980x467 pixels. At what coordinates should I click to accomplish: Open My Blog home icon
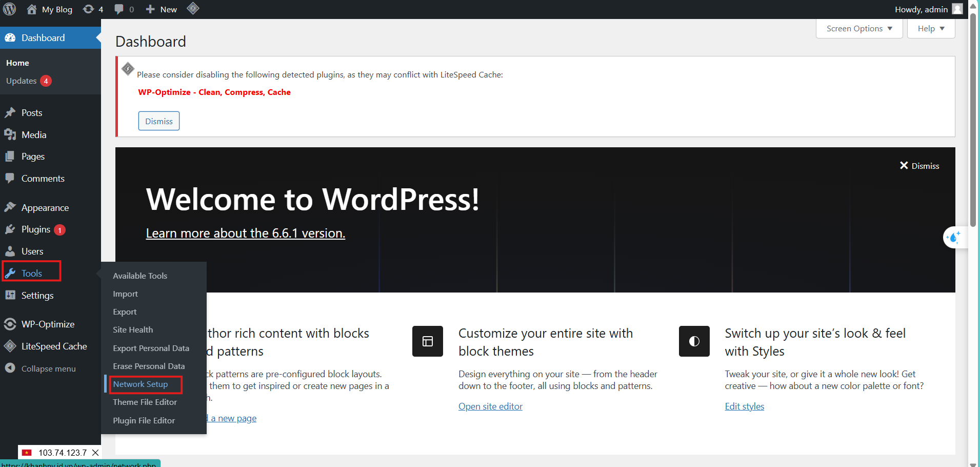(32, 9)
